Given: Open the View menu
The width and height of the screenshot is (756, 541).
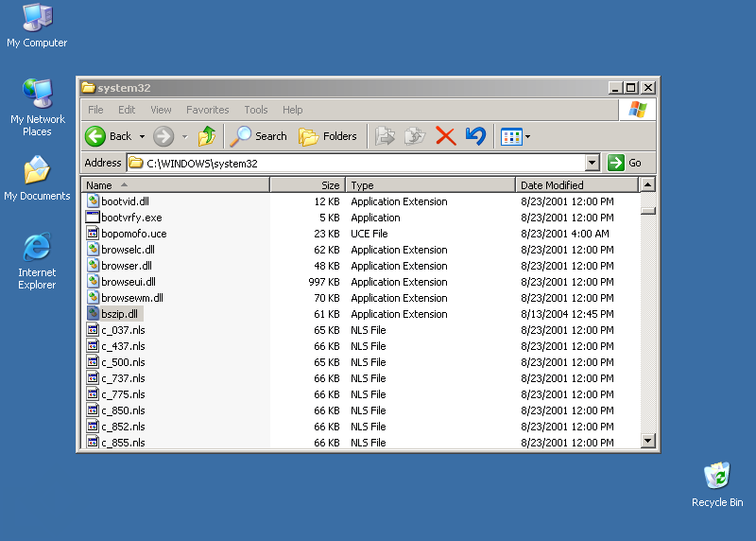Looking at the screenshot, I should coord(161,110).
